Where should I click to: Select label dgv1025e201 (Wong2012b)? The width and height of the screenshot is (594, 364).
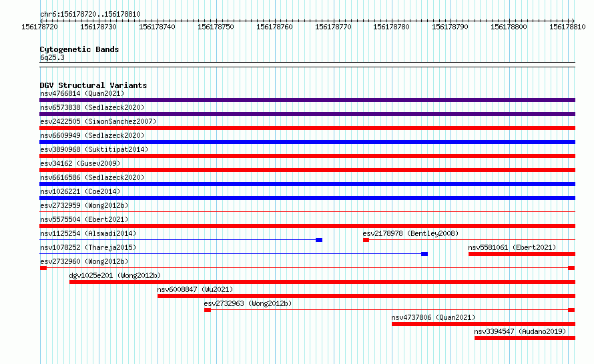pos(115,275)
